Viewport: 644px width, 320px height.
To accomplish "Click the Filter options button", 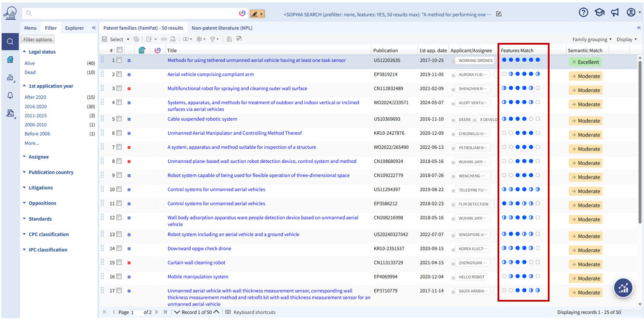I will click(38, 39).
